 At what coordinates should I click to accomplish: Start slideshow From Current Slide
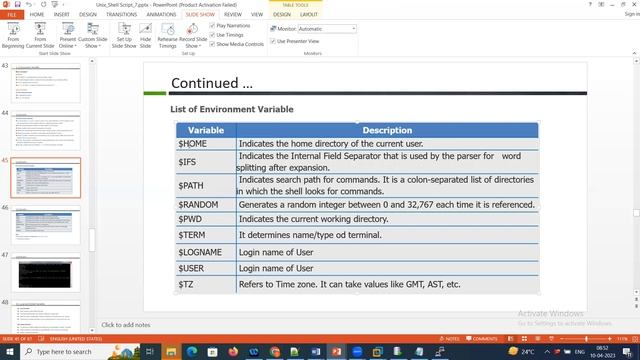pos(40,36)
